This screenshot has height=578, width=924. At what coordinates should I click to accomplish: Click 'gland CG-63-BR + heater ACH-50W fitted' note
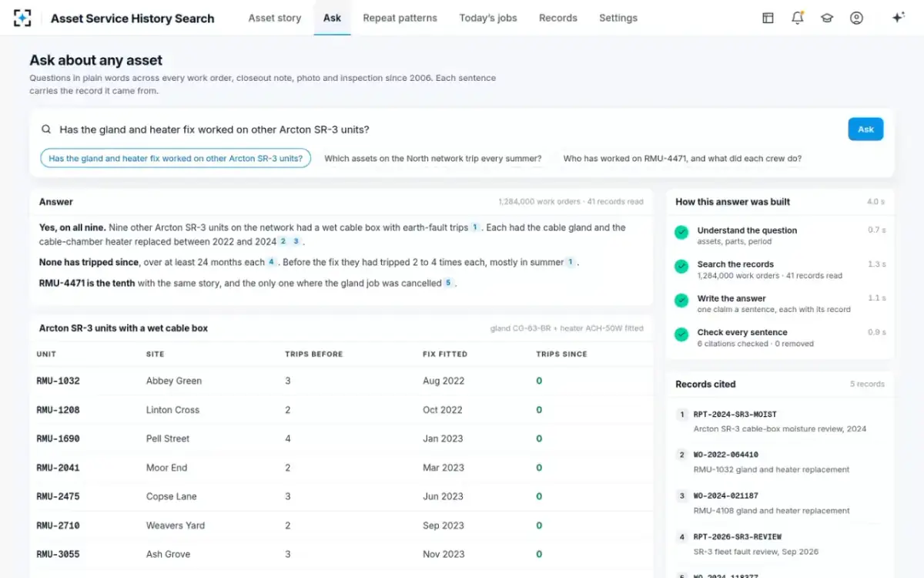(x=567, y=328)
